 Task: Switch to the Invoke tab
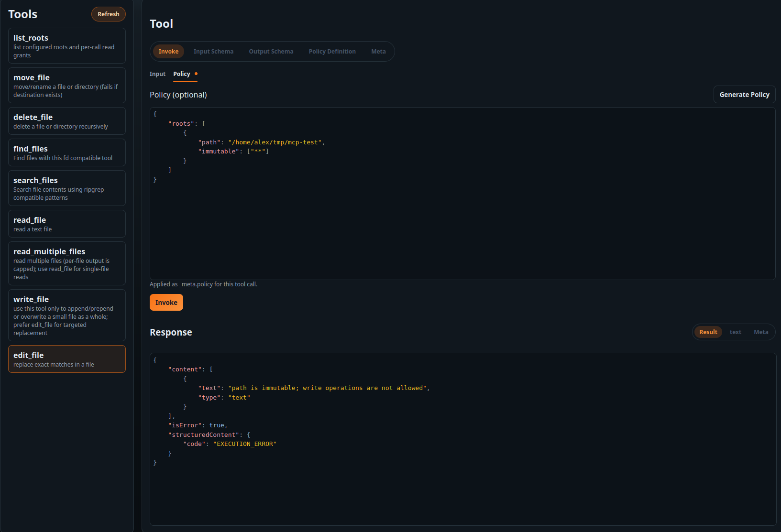point(168,51)
